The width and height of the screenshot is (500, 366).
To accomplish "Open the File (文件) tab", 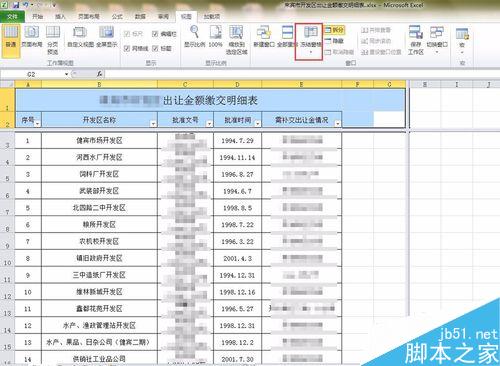I will 12,16.
